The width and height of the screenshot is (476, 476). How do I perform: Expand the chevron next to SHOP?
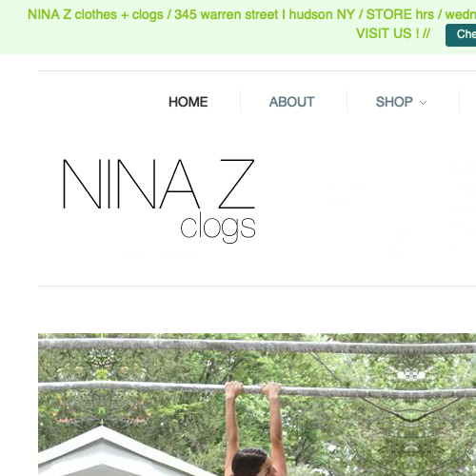point(423,103)
